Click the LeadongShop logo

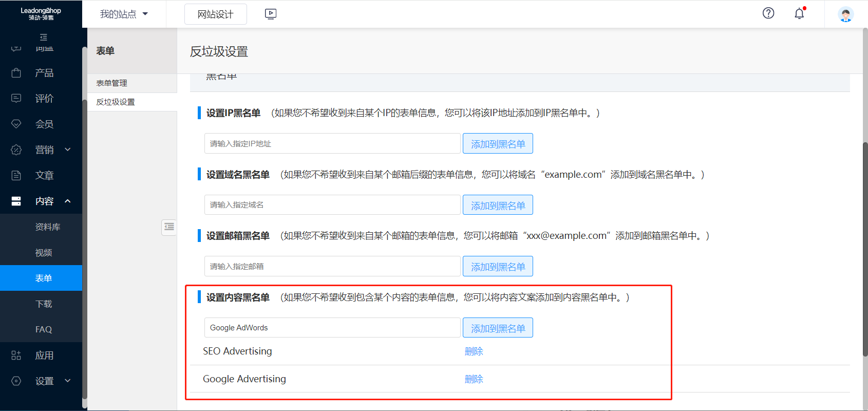tap(41, 14)
